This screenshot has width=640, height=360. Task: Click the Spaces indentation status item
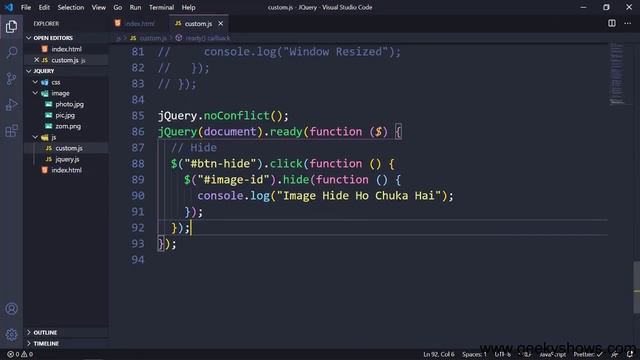coord(474,354)
